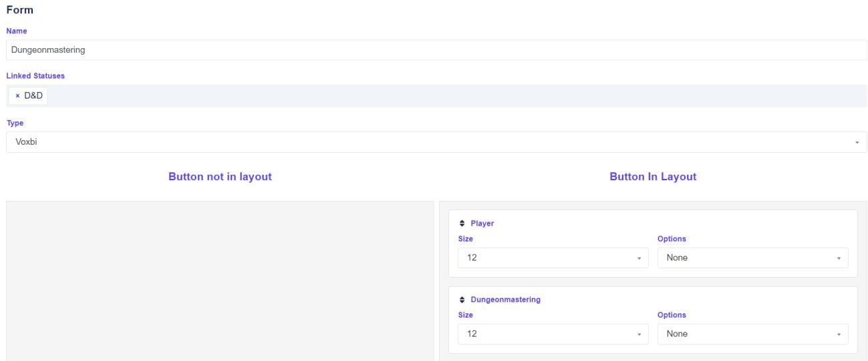The image size is (868, 361).
Task: Select the Player card title
Action: (482, 224)
